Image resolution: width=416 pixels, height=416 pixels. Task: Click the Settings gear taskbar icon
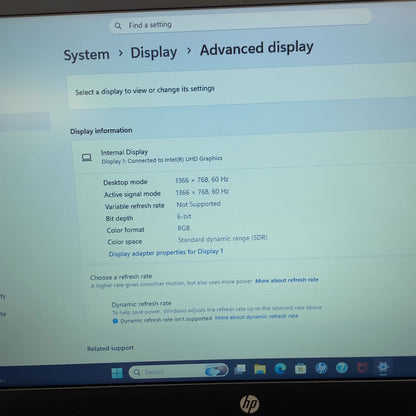(x=383, y=367)
